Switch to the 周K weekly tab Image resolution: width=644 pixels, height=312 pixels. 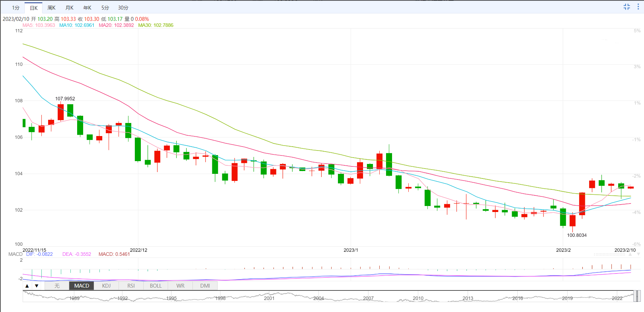tap(52, 8)
